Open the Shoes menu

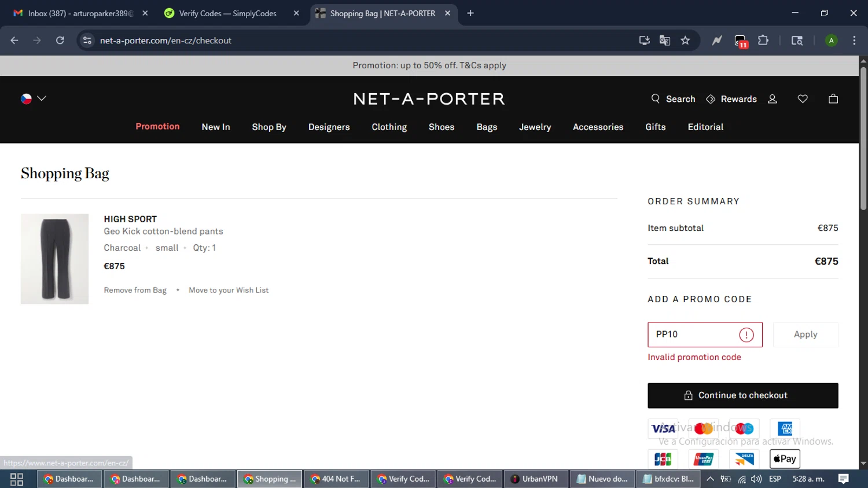click(x=442, y=127)
